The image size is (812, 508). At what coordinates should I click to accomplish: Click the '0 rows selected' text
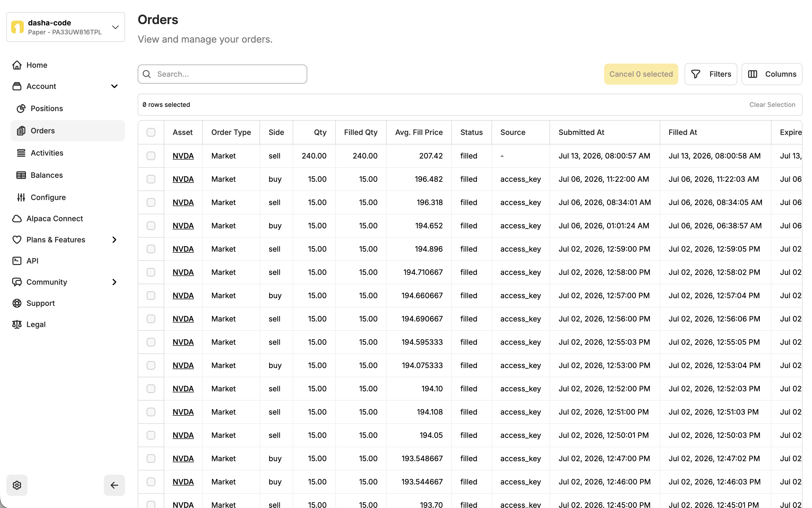coord(166,105)
